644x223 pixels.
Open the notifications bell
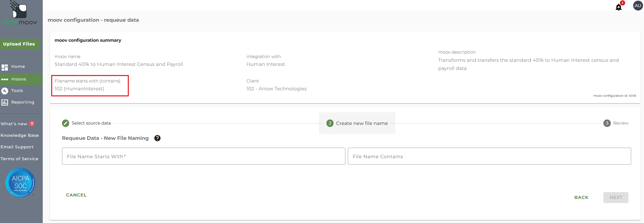click(619, 7)
